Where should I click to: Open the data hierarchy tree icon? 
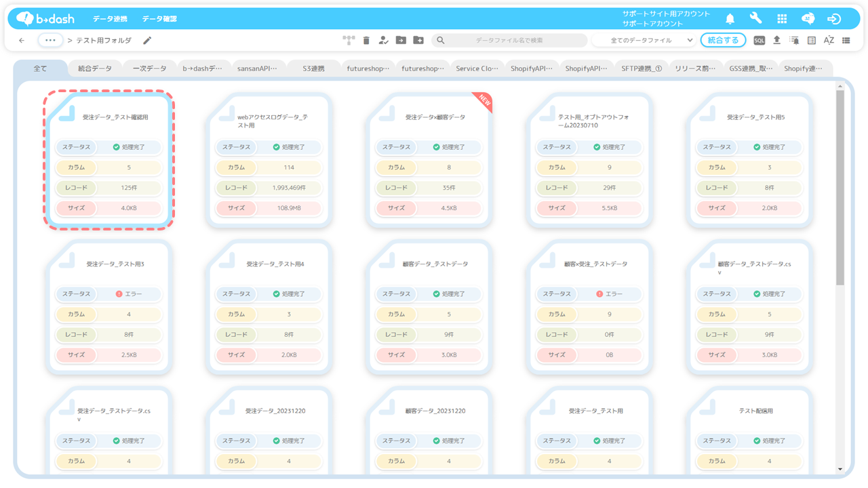[x=349, y=41]
